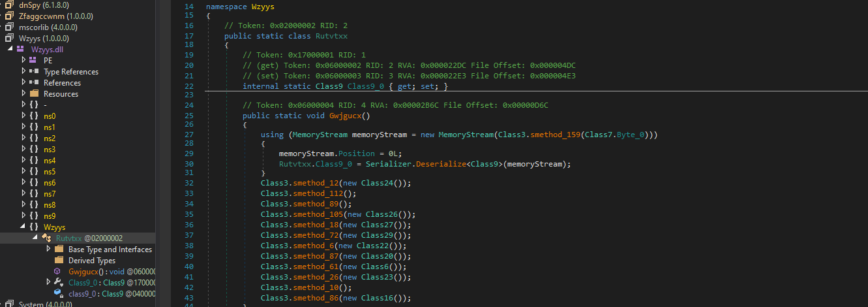Screen dimensions: 868x307
Task: Click the Derived Types folder icon
Action: click(x=59, y=260)
